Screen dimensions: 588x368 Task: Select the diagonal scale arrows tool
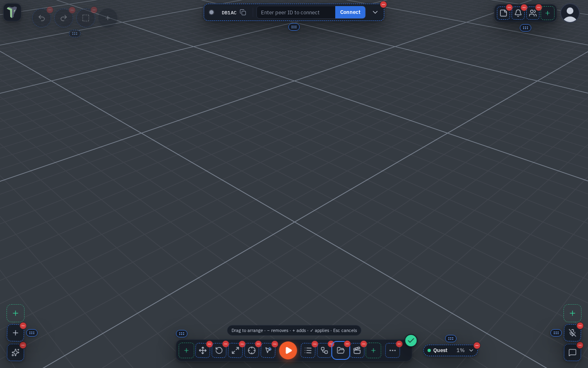pos(235,350)
